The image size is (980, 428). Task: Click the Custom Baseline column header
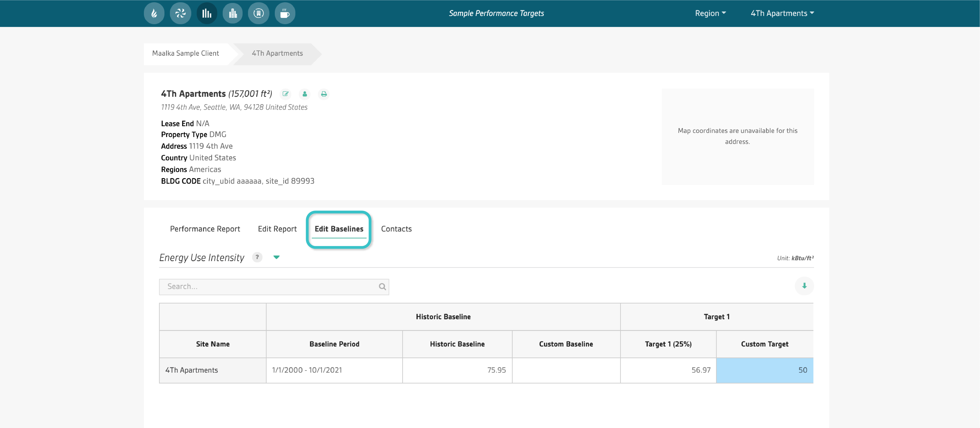click(x=566, y=344)
